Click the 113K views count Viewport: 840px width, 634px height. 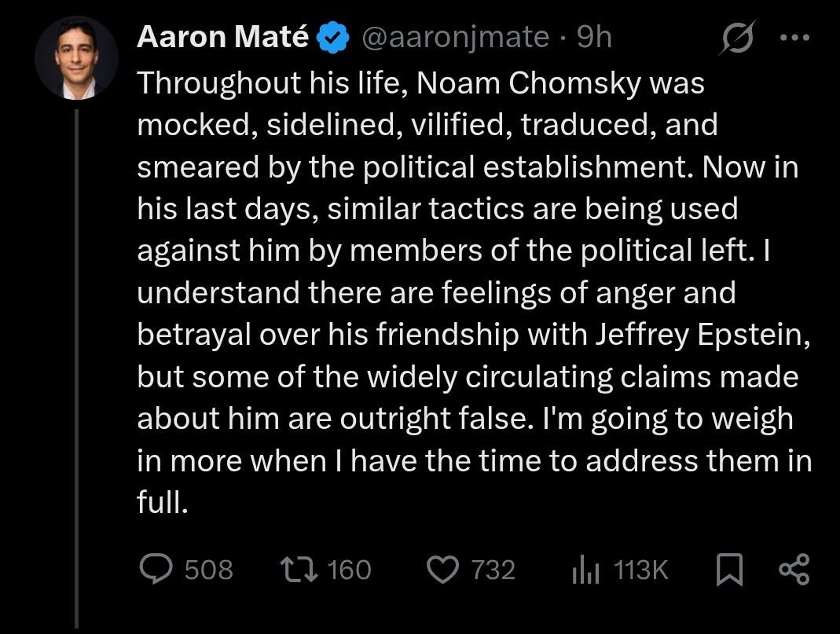click(x=640, y=570)
